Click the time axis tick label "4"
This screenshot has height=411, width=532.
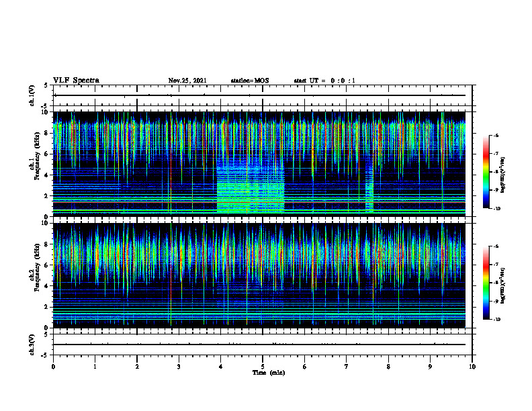[221, 367]
